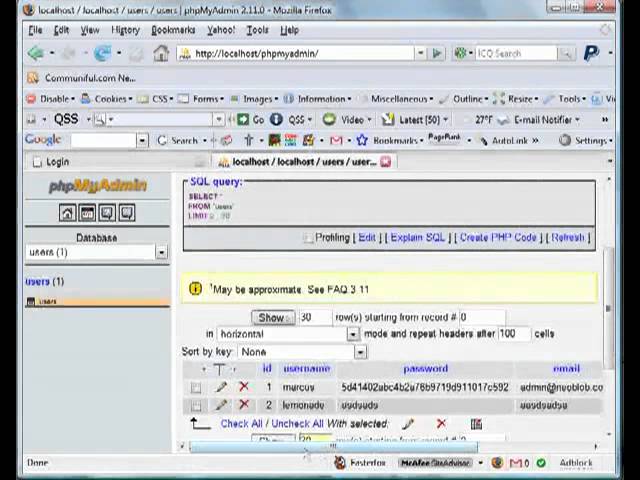Open the Database dropdown showing users (1)
The image size is (640, 480).
pos(96,252)
